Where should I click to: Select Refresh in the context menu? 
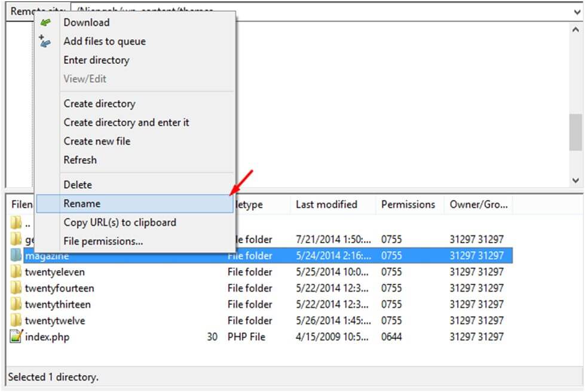[x=80, y=160]
